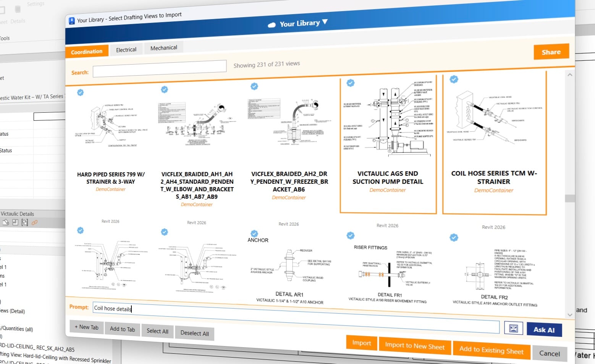Click Import to New Sheet
595x364 pixels.
(415, 346)
